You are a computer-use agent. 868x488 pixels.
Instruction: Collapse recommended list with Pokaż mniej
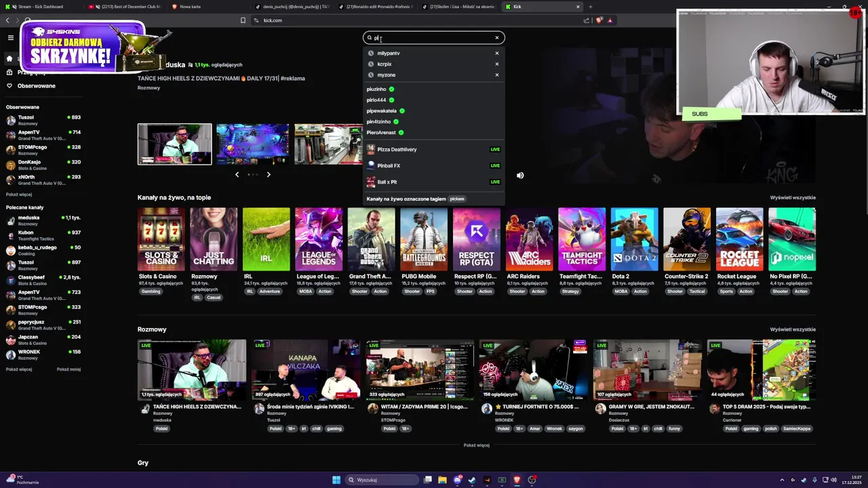pos(68,369)
